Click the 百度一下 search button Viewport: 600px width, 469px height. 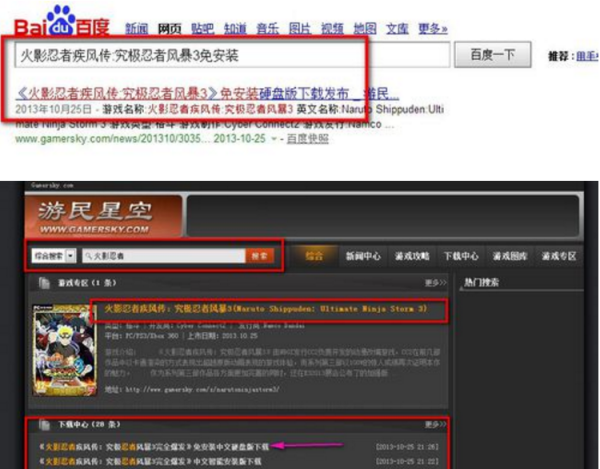(x=492, y=55)
